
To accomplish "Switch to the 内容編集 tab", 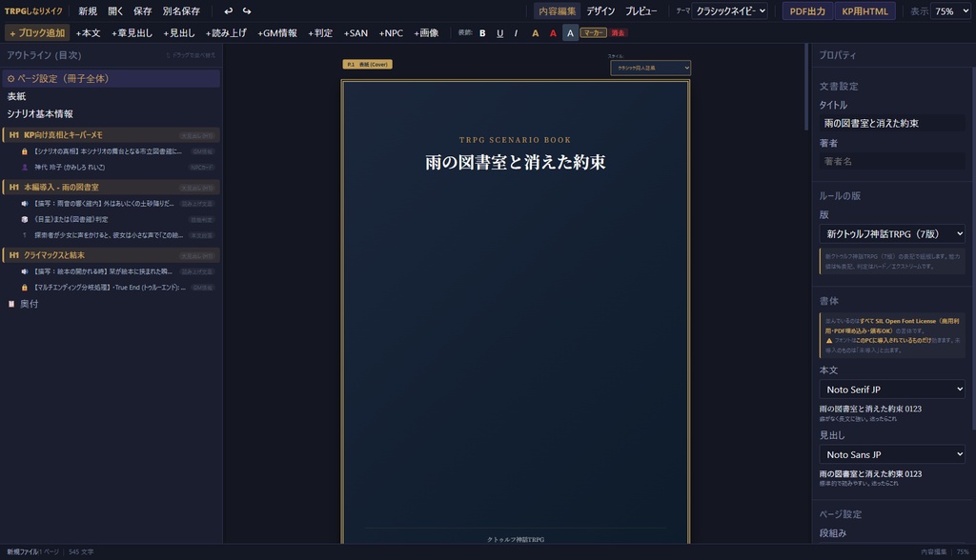I will click(557, 11).
